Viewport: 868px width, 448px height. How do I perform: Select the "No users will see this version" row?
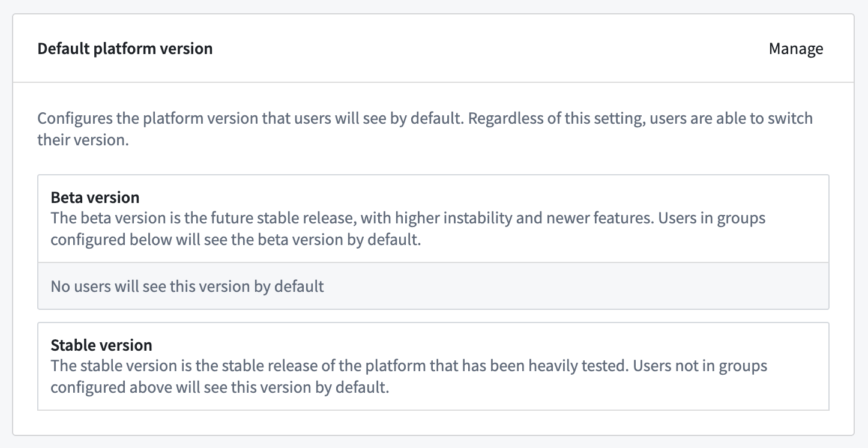[187, 286]
